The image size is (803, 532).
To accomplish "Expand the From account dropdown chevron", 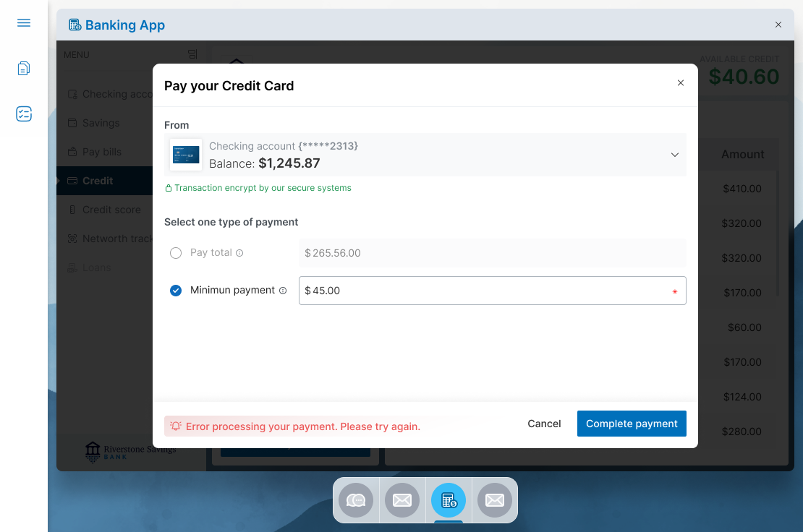I will tap(674, 155).
